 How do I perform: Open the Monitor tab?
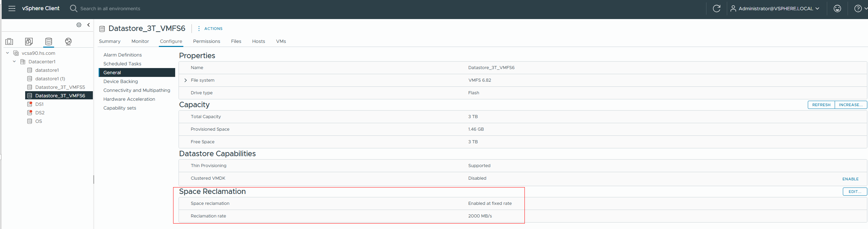[x=140, y=41]
